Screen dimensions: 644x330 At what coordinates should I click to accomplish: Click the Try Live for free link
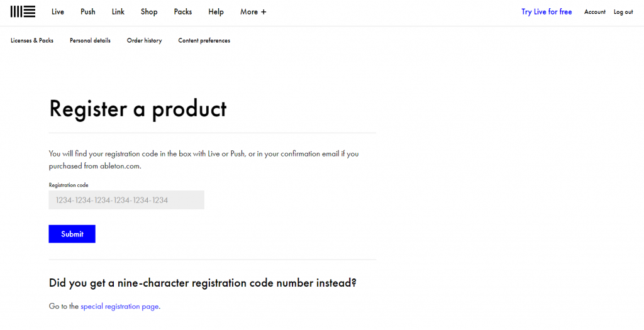(x=547, y=12)
